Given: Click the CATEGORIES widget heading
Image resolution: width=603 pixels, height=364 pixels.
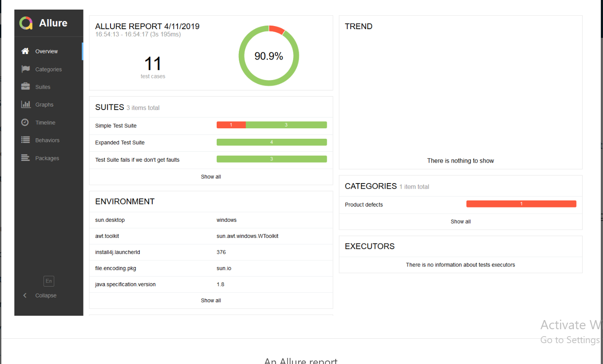Looking at the screenshot, I should [371, 186].
